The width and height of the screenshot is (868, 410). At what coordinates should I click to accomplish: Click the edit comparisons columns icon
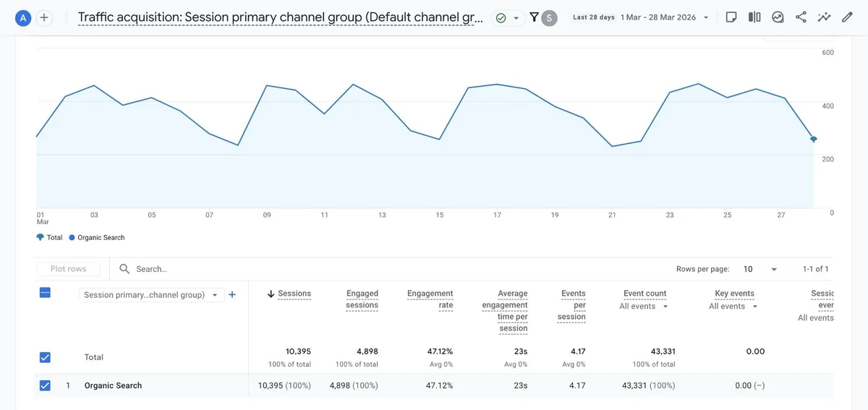[754, 17]
